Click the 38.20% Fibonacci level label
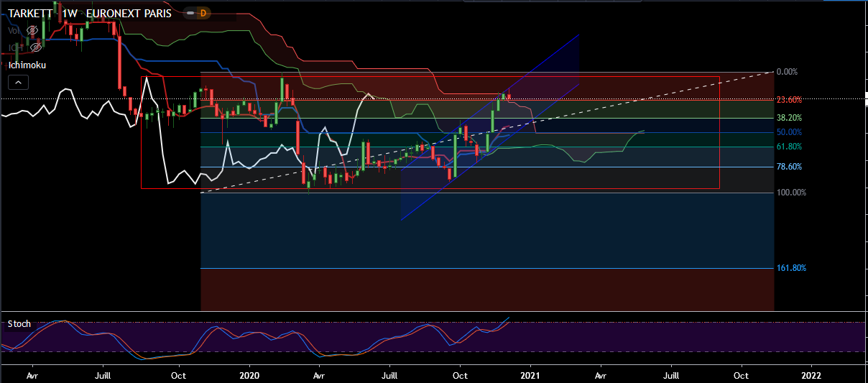868x383 pixels. coord(790,118)
